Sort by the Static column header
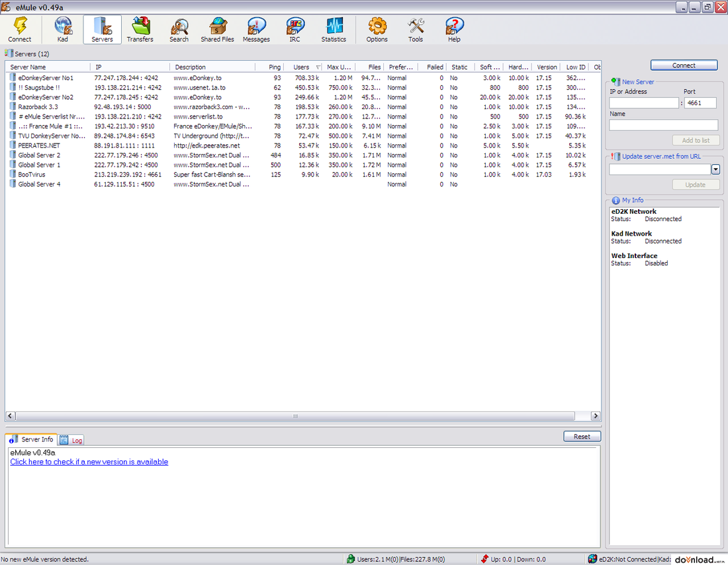This screenshot has width=728, height=565. pos(460,67)
